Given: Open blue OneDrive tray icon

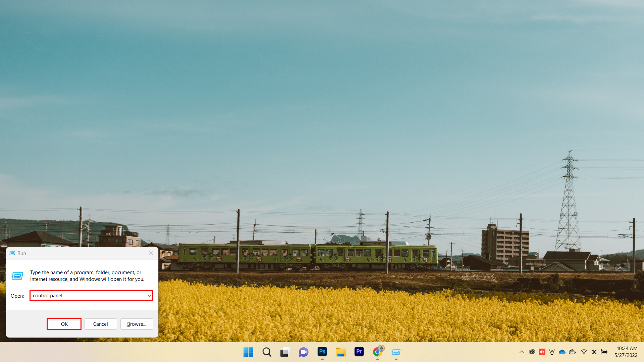Looking at the screenshot, I should 562,352.
